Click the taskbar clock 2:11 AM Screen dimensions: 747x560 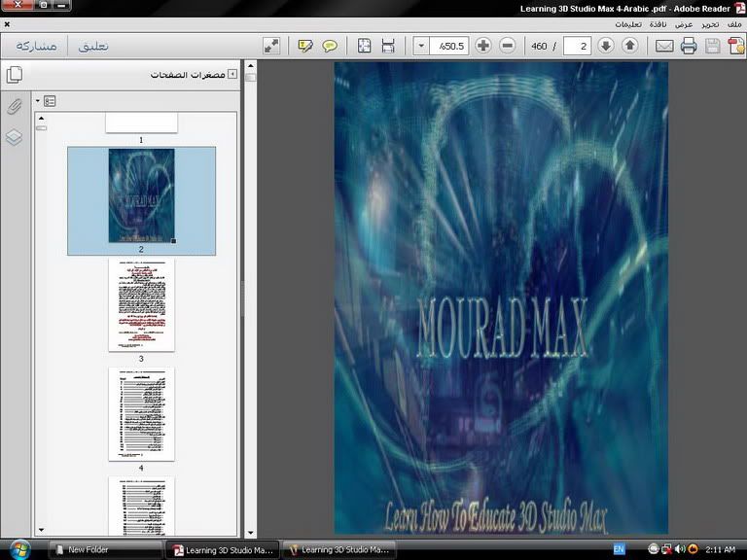(721, 549)
